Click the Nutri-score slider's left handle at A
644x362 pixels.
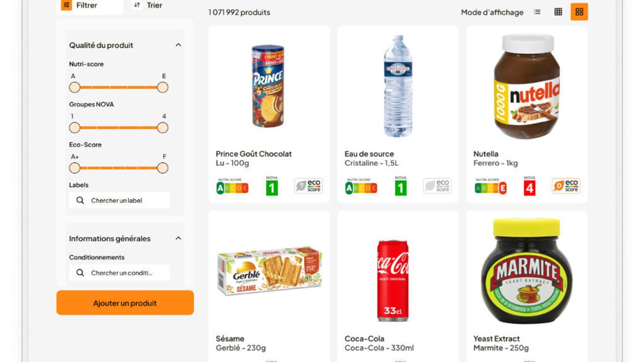(x=75, y=87)
